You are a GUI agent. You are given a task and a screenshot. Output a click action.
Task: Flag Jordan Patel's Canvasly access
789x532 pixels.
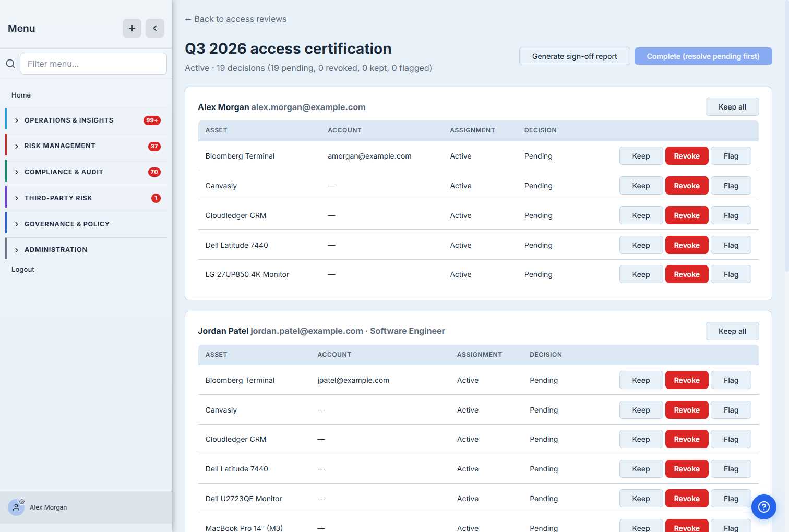[731, 410]
